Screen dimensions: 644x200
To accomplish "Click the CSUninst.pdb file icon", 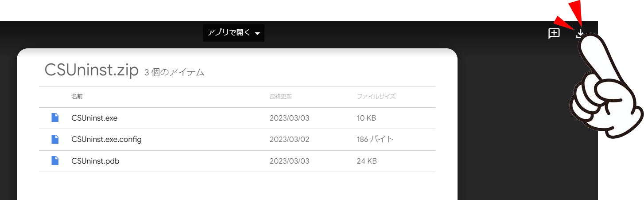I will (55, 161).
